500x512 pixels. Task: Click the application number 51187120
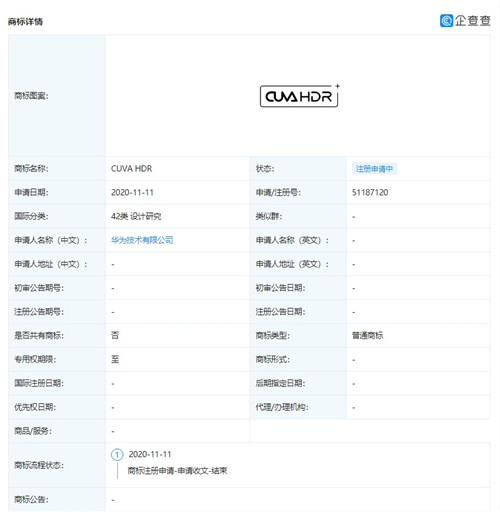(370, 192)
